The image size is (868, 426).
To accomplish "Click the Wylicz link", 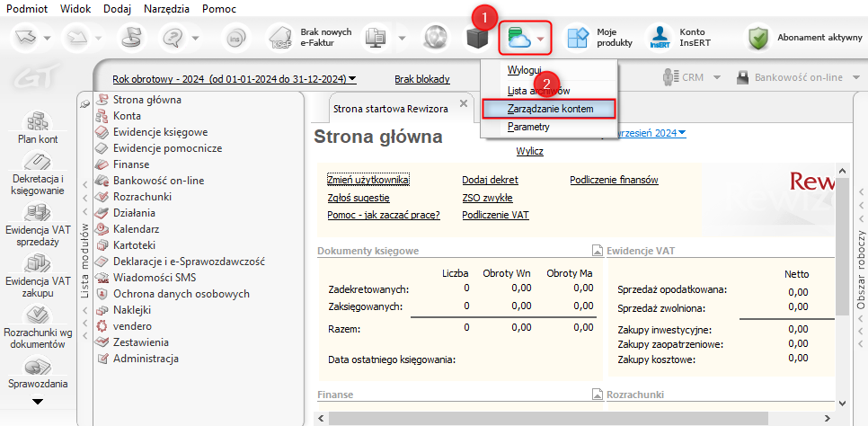I will (530, 151).
